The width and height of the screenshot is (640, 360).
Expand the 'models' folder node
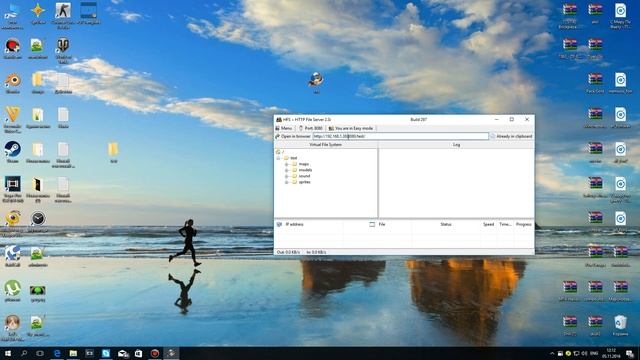pos(287,170)
